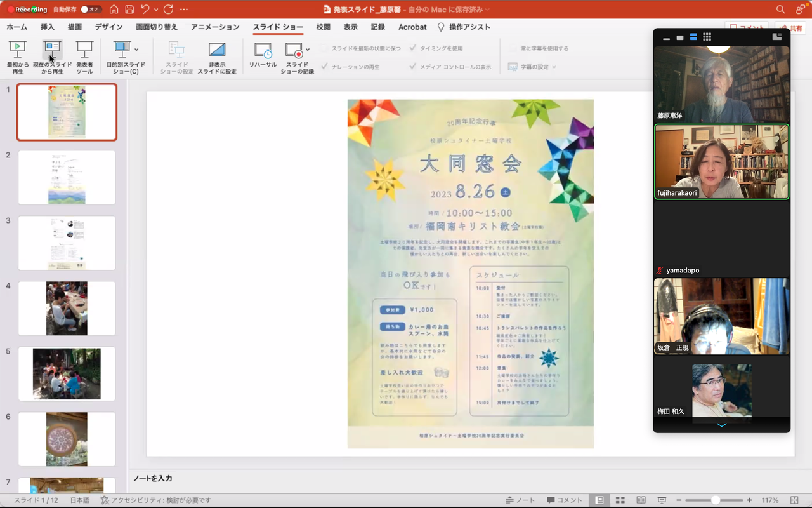
Task: Open the Draw (描画) tab
Action: [74, 27]
